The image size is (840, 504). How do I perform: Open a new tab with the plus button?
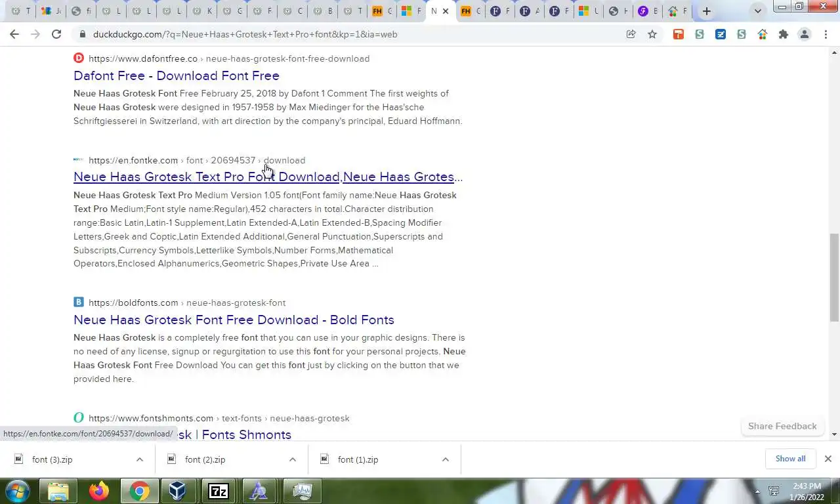coord(707,11)
